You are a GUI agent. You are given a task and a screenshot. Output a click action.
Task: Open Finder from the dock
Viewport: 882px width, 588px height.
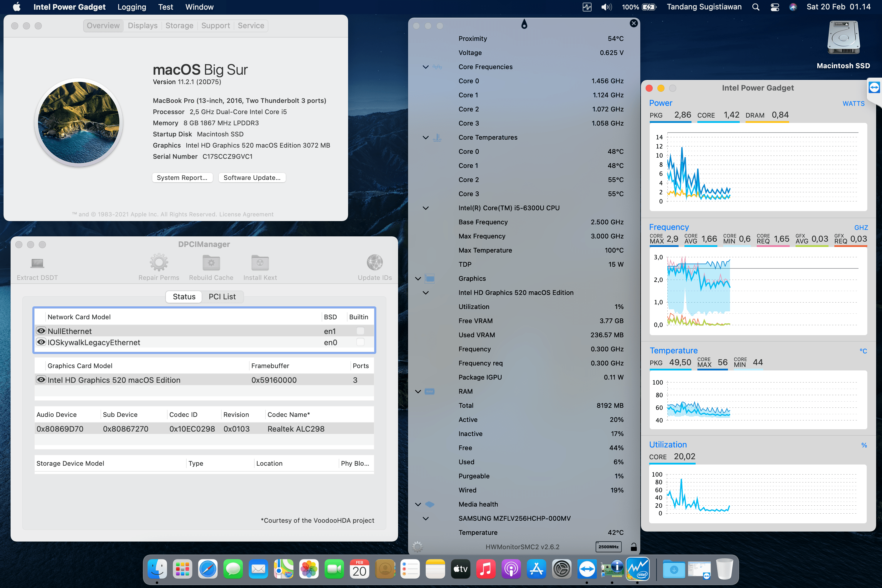click(x=157, y=569)
